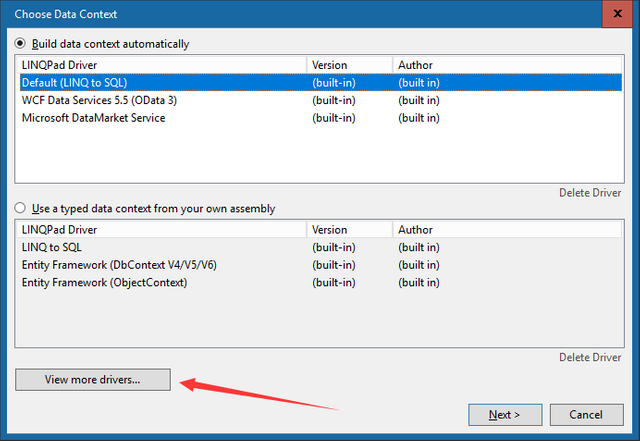
Task: Pick LINQ to SQL in typed context list
Action: [x=320, y=247]
